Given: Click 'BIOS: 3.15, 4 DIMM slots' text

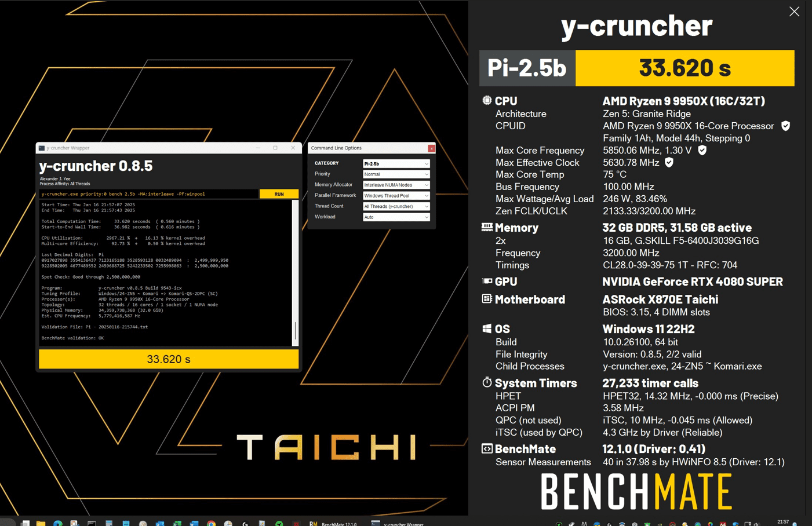Looking at the screenshot, I should (x=656, y=312).
